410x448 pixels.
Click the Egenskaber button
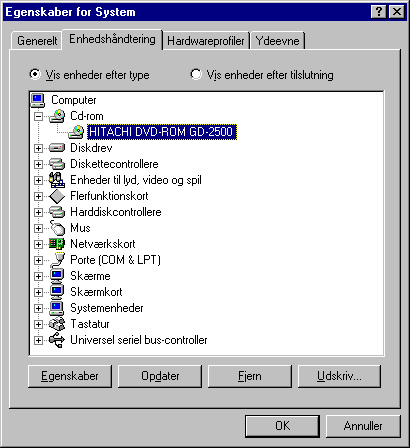pyautogui.click(x=70, y=376)
